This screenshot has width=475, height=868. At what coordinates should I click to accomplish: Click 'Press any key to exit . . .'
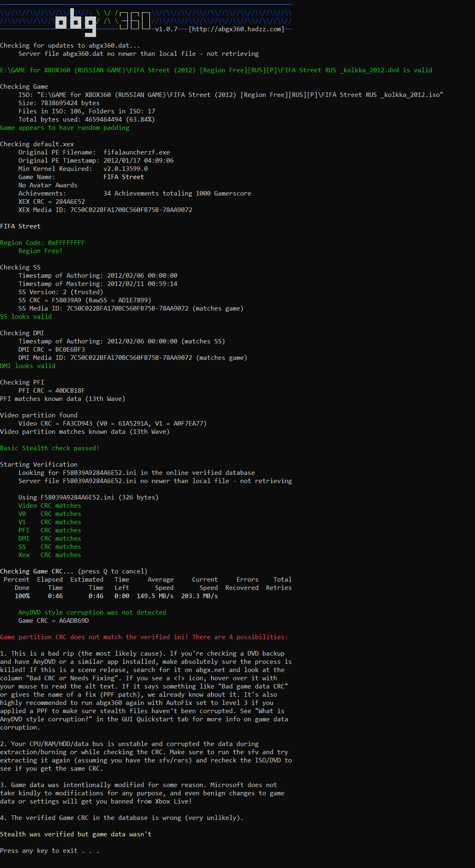click(x=50, y=851)
